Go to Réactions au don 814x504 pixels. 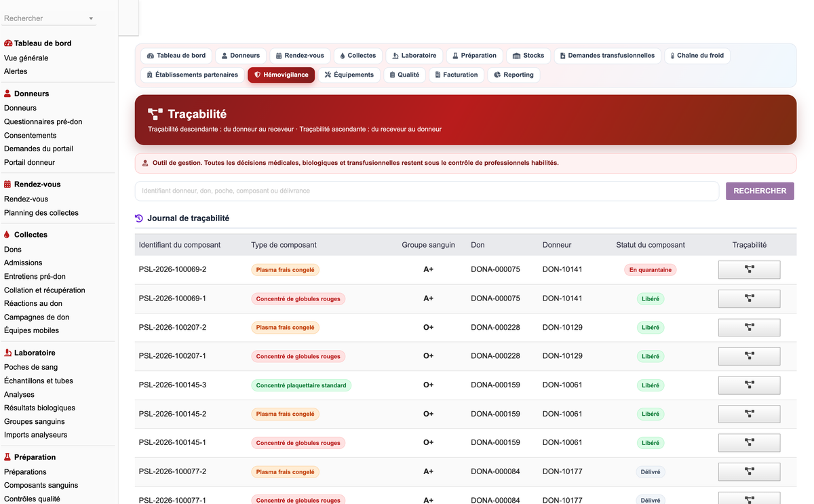point(33,304)
